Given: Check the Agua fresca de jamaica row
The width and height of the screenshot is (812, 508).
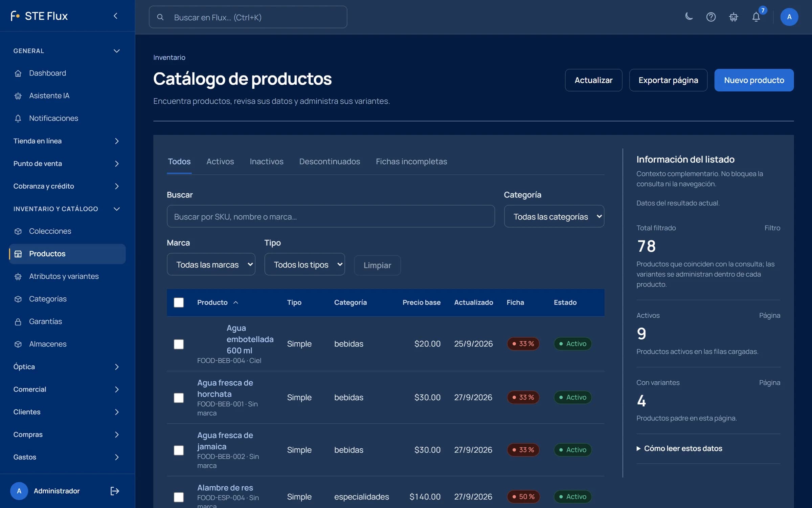Looking at the screenshot, I should [x=179, y=450].
